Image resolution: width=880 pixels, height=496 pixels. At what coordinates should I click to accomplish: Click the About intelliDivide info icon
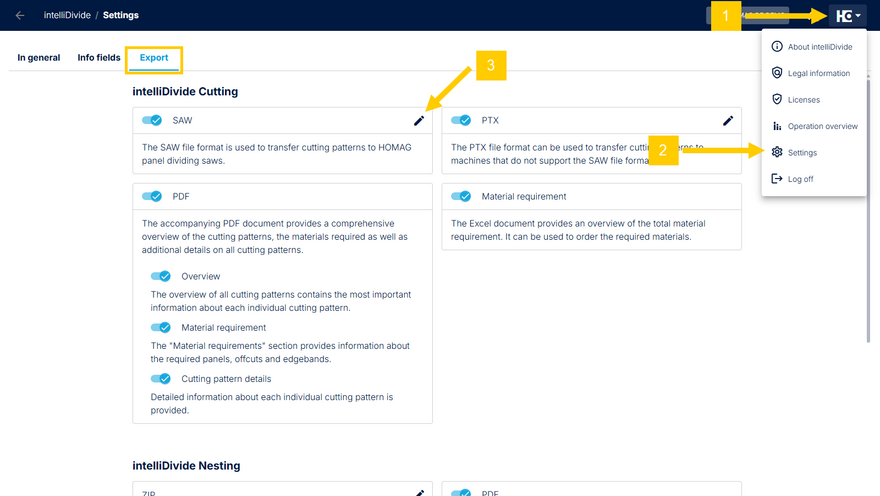[x=777, y=47]
